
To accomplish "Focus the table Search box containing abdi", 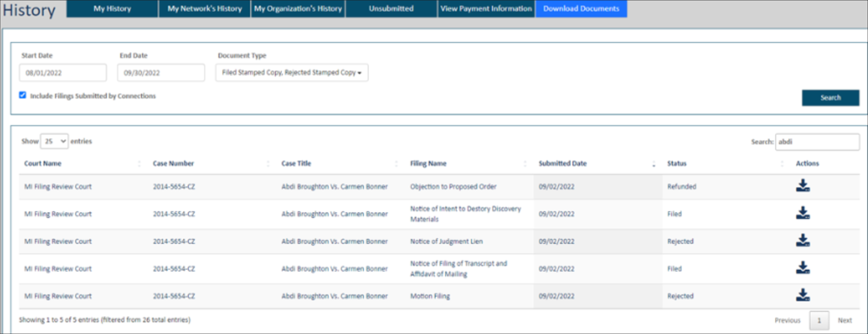I will point(817,142).
